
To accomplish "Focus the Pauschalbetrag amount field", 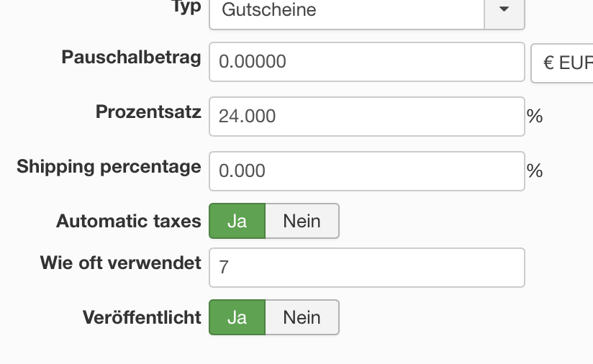I will click(x=366, y=63).
